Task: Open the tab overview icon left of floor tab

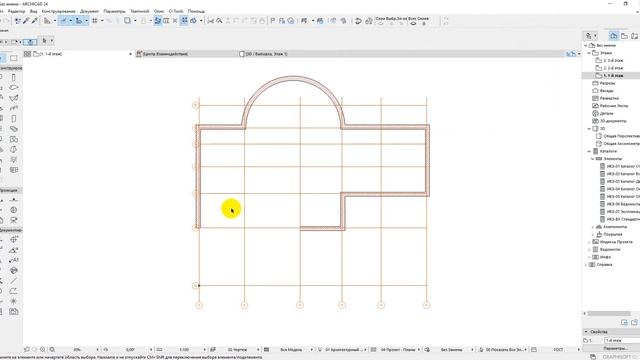Action: [27, 54]
